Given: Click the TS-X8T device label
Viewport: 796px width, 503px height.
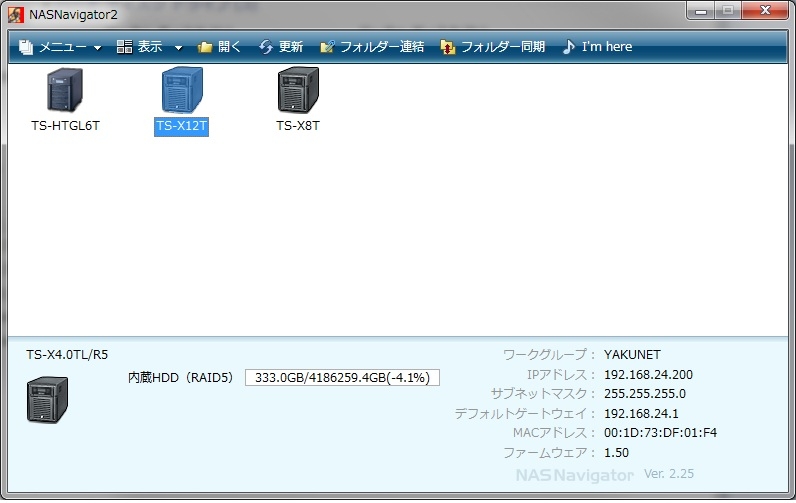Looking at the screenshot, I should [x=298, y=126].
